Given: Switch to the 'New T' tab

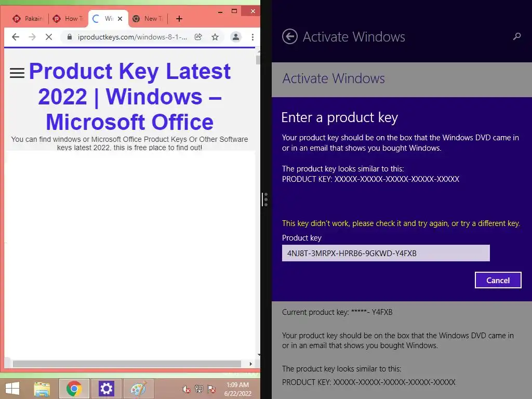Looking at the screenshot, I should point(148,19).
